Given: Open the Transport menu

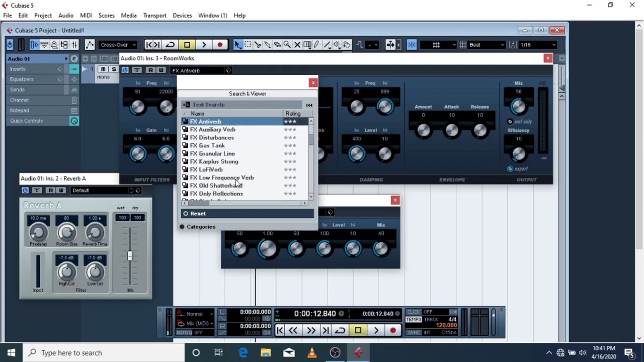Looking at the screenshot, I should 154,16.
